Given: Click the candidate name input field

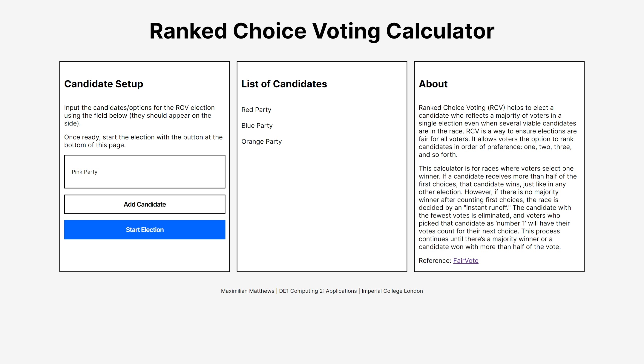Looking at the screenshot, I should (x=145, y=172).
